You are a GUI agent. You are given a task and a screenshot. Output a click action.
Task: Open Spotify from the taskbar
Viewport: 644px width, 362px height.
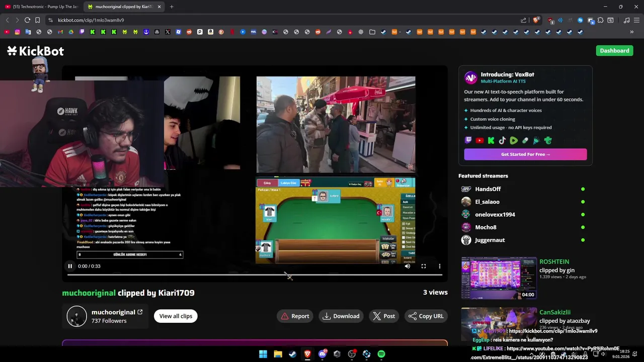tap(381, 354)
